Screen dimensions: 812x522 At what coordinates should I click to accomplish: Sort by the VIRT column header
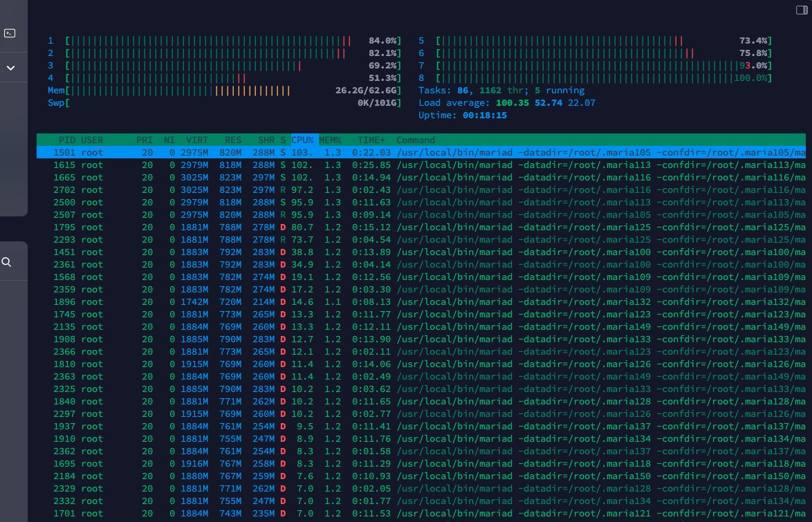[x=197, y=140]
